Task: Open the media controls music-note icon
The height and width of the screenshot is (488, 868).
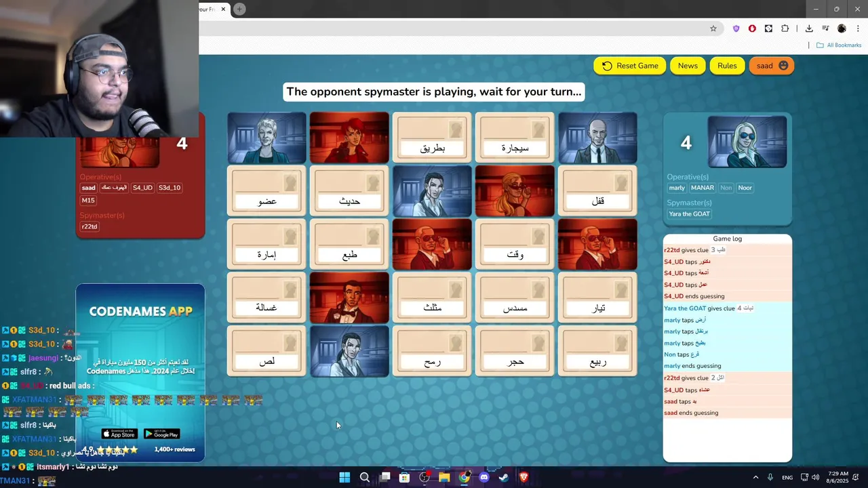Action: click(825, 28)
